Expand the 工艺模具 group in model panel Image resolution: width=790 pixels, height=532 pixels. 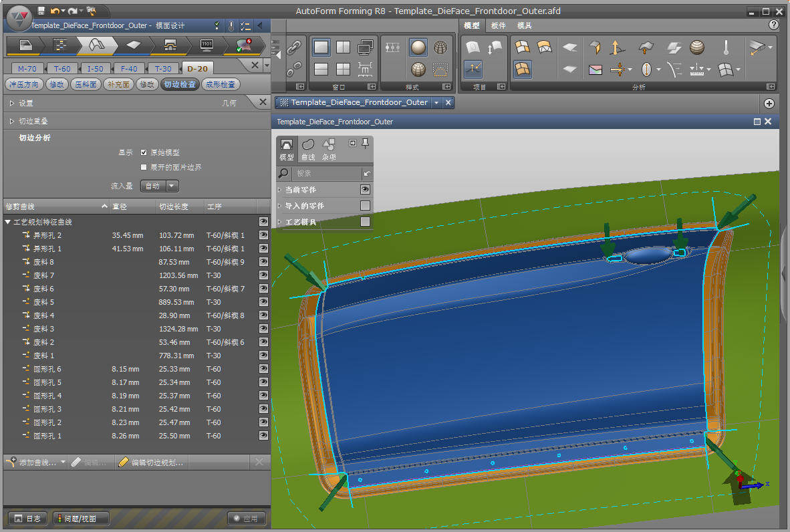[279, 222]
